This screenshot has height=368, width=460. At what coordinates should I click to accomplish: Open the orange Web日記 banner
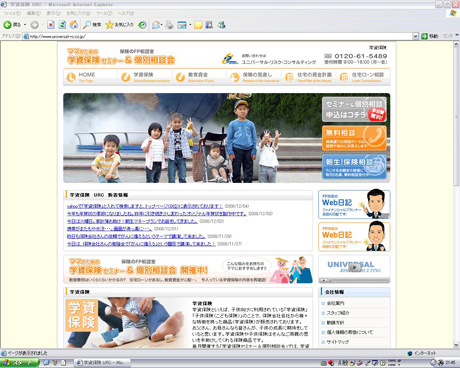point(354,237)
